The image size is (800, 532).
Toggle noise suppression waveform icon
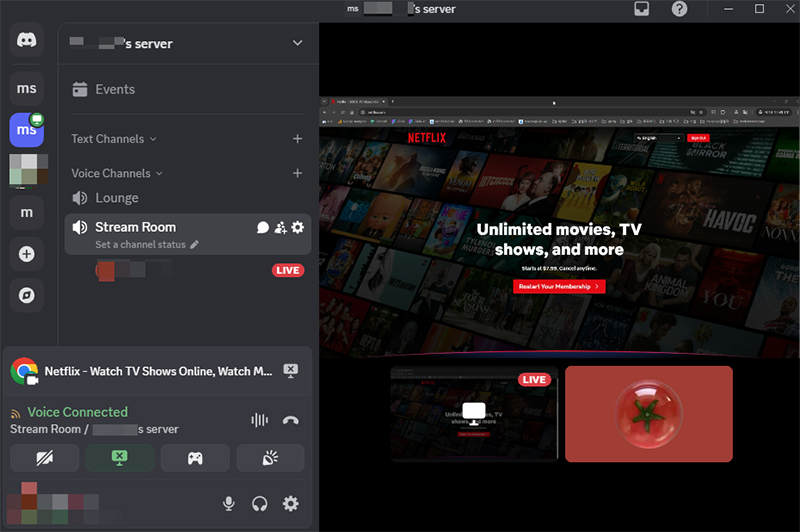point(260,420)
